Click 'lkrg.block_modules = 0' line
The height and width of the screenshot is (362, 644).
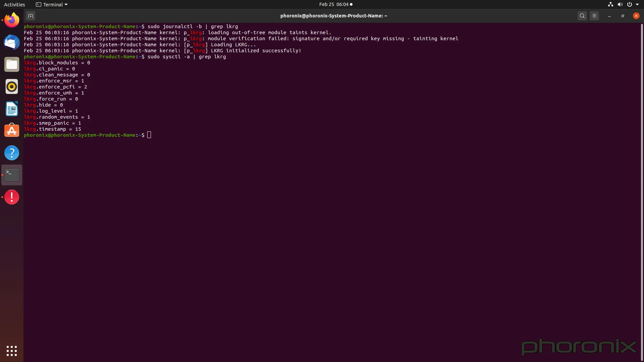pos(57,63)
